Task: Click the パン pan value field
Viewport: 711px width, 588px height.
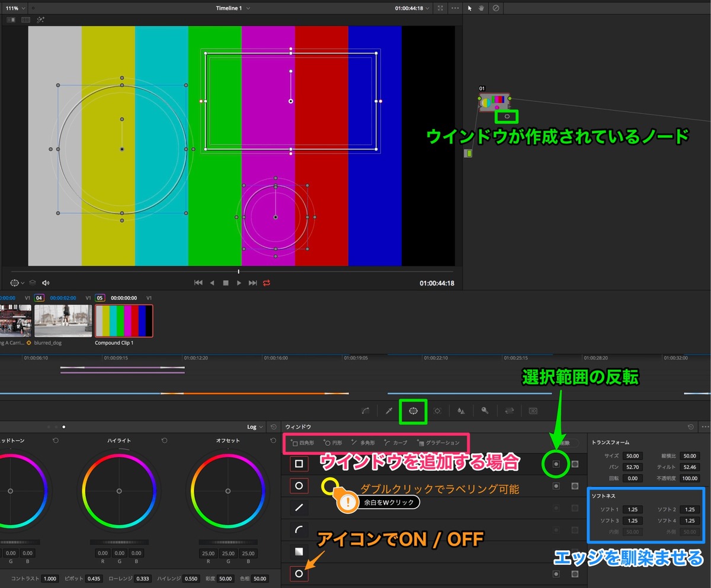Action: coord(632,467)
